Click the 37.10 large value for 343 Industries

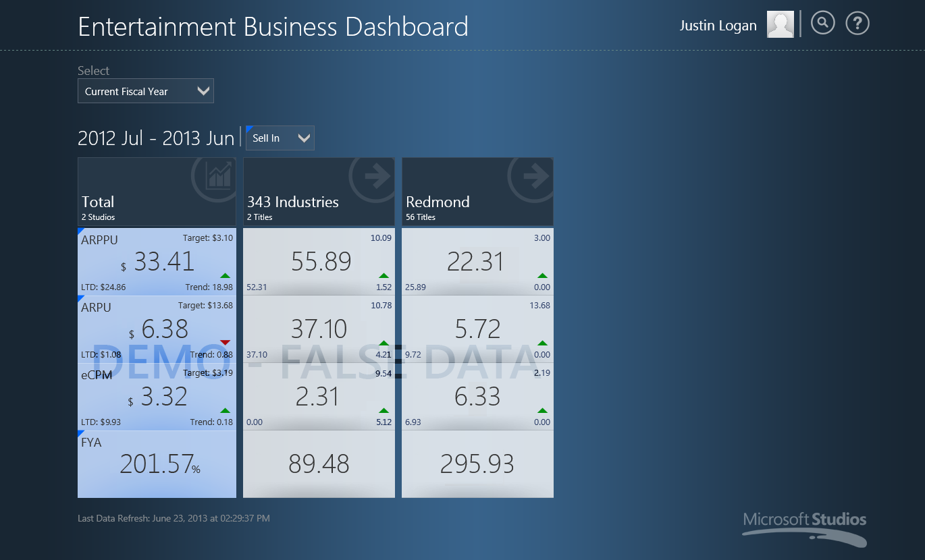pyautogui.click(x=319, y=329)
